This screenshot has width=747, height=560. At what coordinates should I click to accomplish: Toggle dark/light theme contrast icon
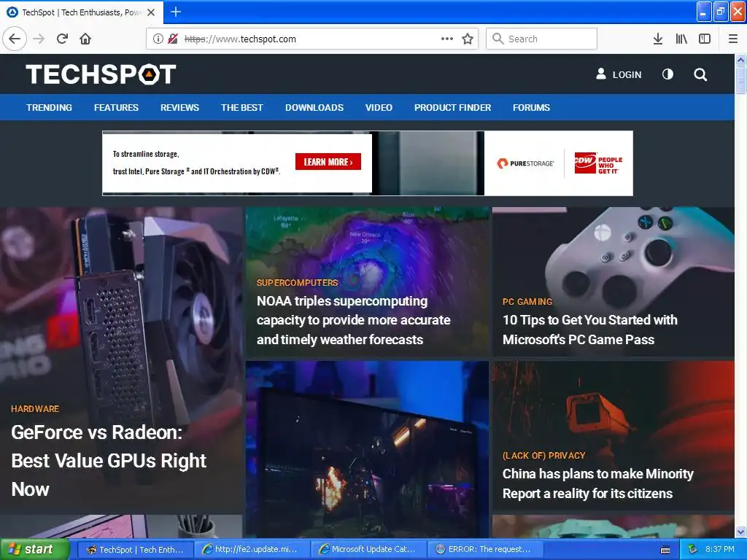(668, 74)
